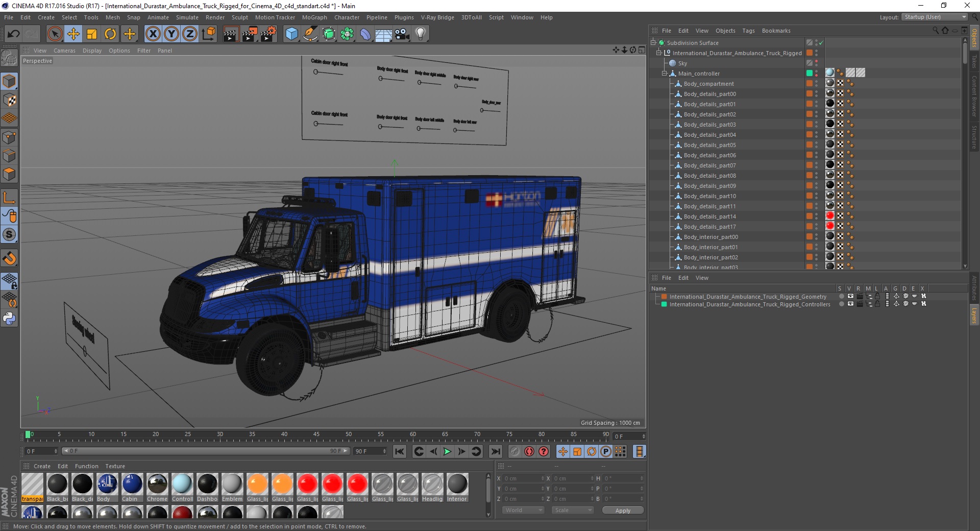Image resolution: width=980 pixels, height=531 pixels.
Task: Toggle Subdivision Surface enable checkmark
Action: tap(821, 43)
